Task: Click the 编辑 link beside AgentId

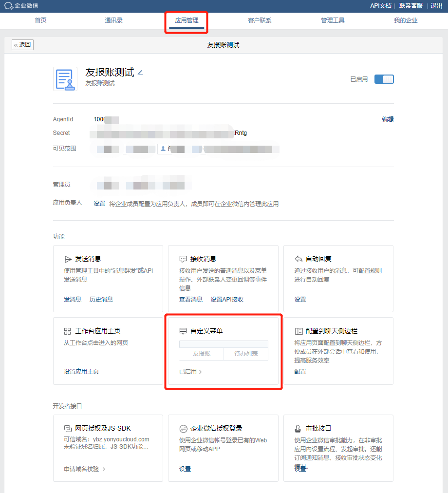Action: click(x=388, y=119)
